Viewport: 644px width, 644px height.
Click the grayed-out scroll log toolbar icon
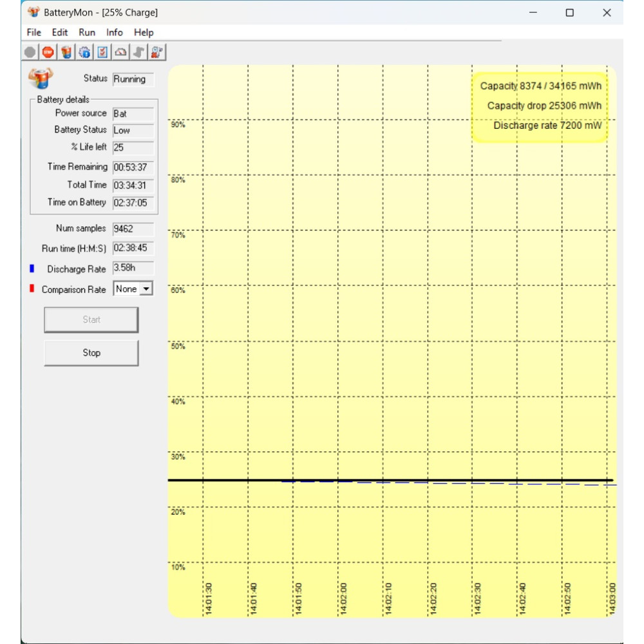(138, 52)
